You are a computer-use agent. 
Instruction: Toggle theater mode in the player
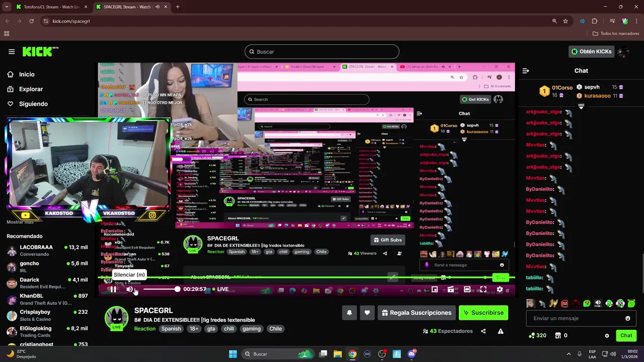[467, 289]
